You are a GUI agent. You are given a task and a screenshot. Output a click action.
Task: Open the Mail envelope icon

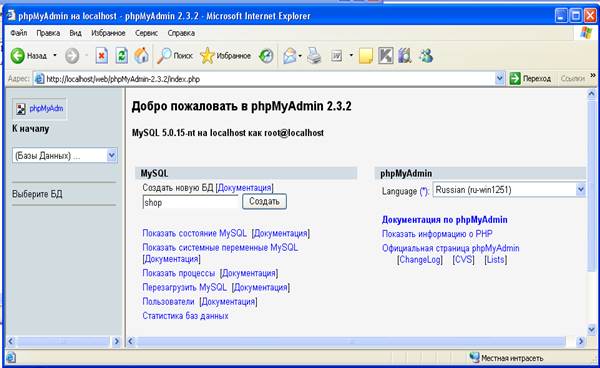290,56
